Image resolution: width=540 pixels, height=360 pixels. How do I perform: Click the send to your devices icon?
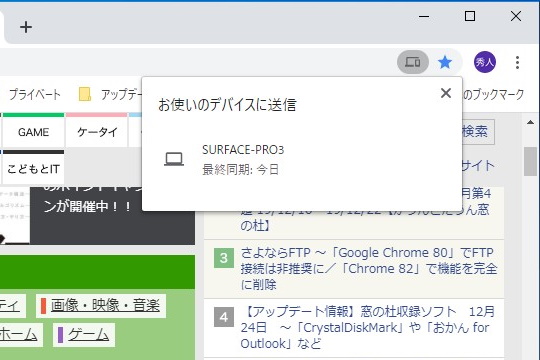(413, 62)
